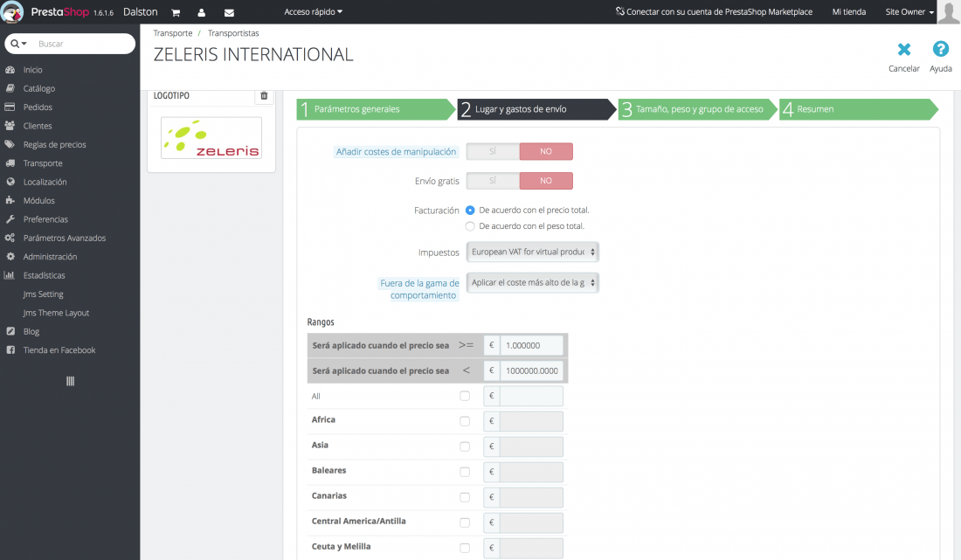Click the Estadísticas bar chart icon
The image size is (961, 560).
click(x=10, y=275)
